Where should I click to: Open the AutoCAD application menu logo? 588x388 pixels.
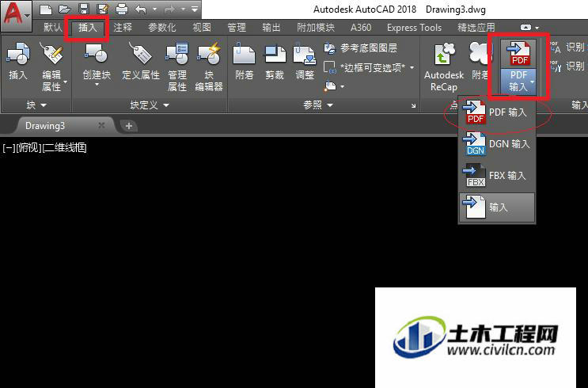pos(12,14)
